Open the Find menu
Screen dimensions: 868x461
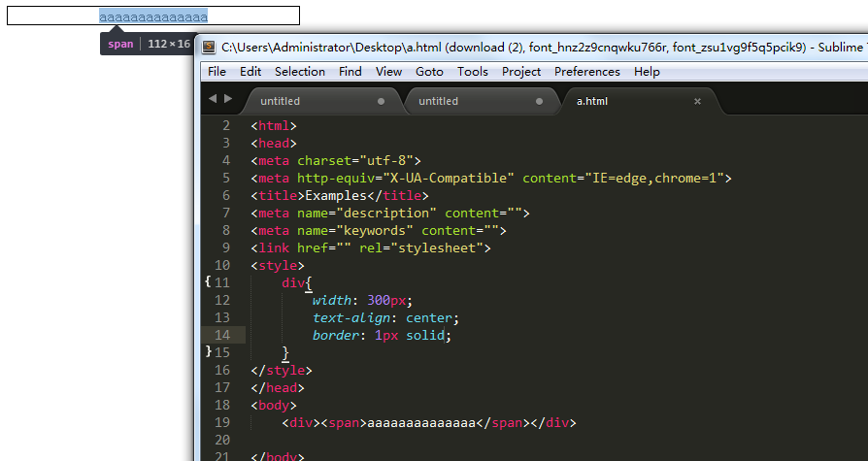[x=350, y=72]
